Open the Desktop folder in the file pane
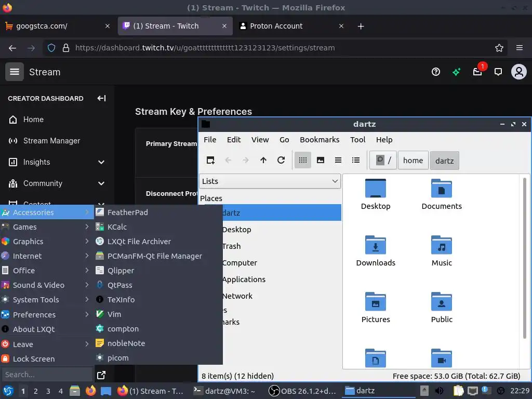Screen dimensions: 532x399 (x=376, y=194)
